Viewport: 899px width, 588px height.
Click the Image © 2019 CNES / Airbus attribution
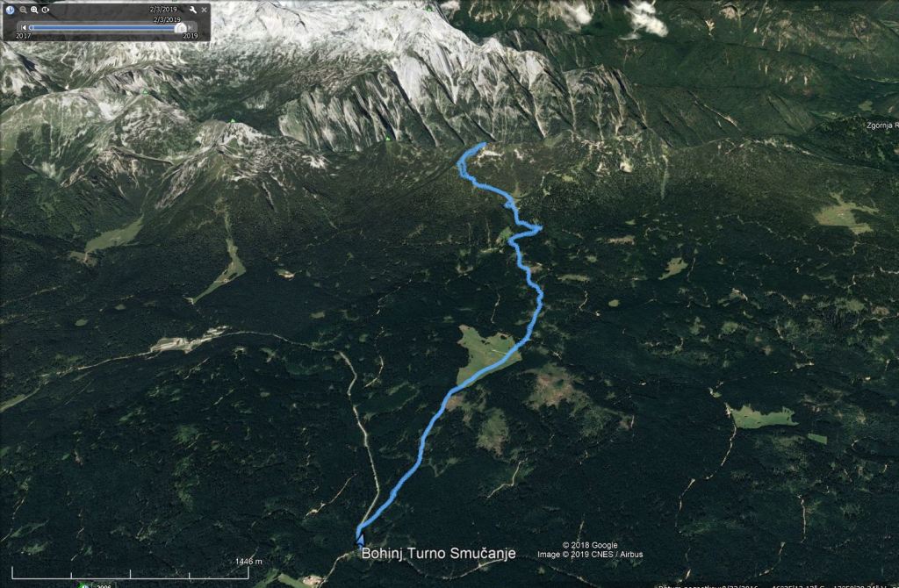click(x=590, y=554)
